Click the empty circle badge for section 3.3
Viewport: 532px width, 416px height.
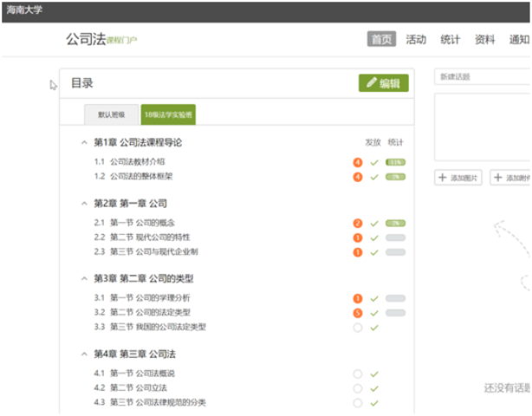pyautogui.click(x=357, y=328)
